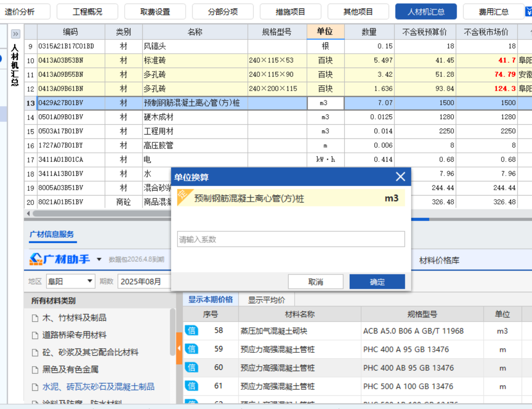This screenshot has width=532, height=409.
Task: Click the 编码 column header
Action: [x=70, y=32]
